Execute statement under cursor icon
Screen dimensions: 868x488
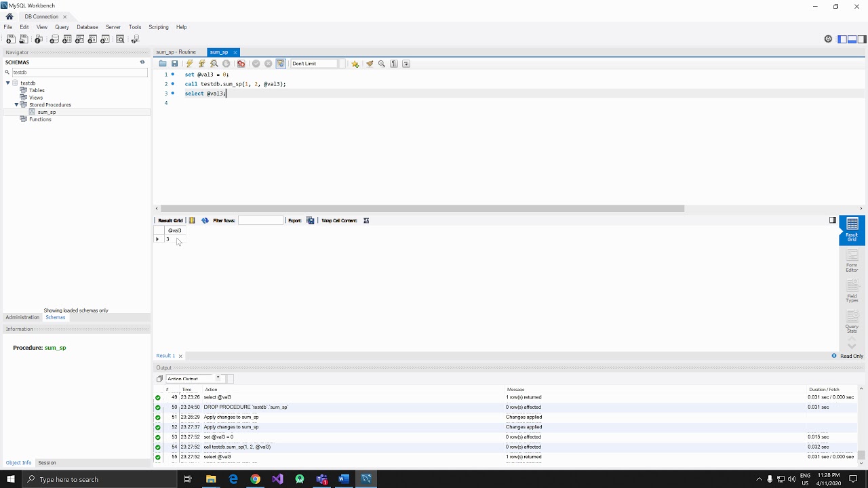(x=202, y=64)
